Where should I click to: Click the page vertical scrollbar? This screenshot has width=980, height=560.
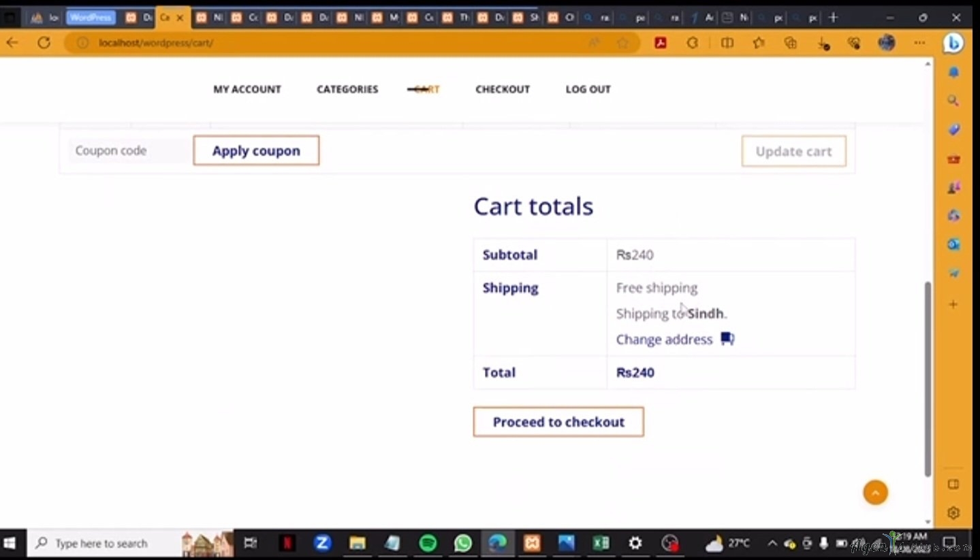pos(928,380)
